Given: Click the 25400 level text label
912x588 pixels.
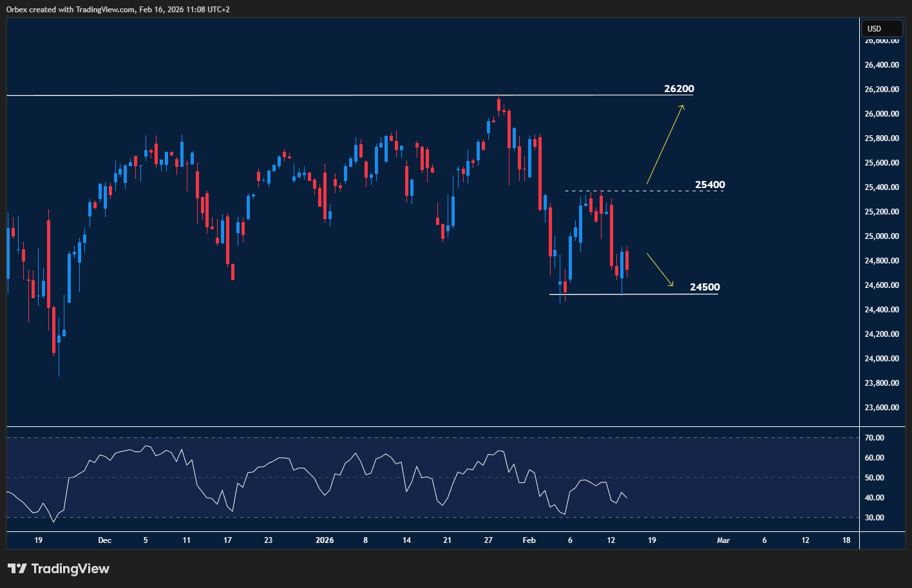Looking at the screenshot, I should 710,185.
